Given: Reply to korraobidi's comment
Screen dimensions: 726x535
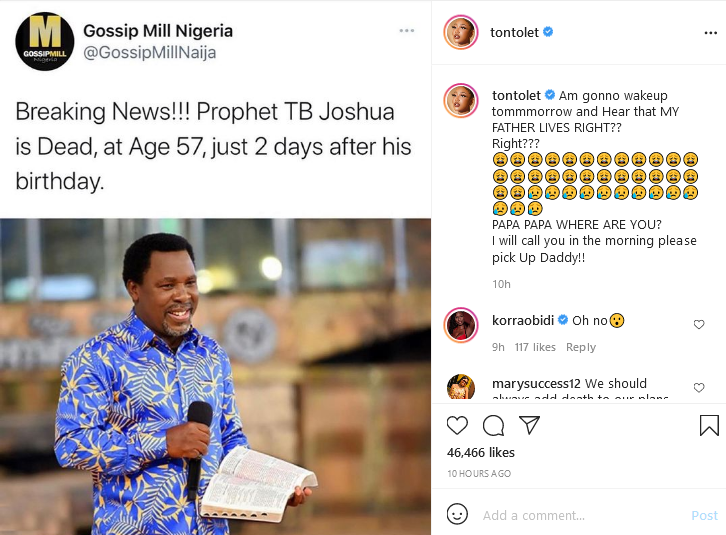Looking at the screenshot, I should click(581, 347).
